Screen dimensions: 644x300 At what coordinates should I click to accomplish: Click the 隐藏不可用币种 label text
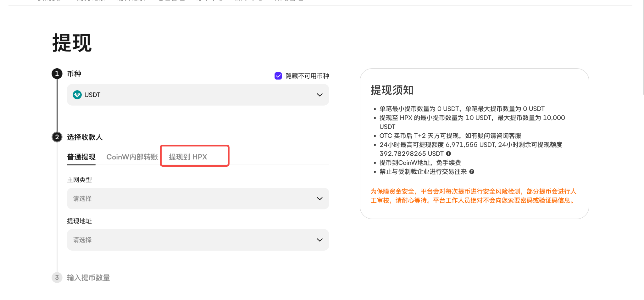tap(307, 76)
